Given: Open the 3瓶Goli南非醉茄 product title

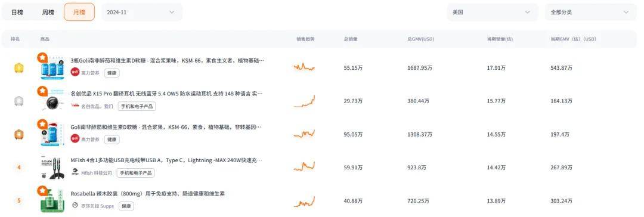Looking at the screenshot, I should [x=168, y=60].
